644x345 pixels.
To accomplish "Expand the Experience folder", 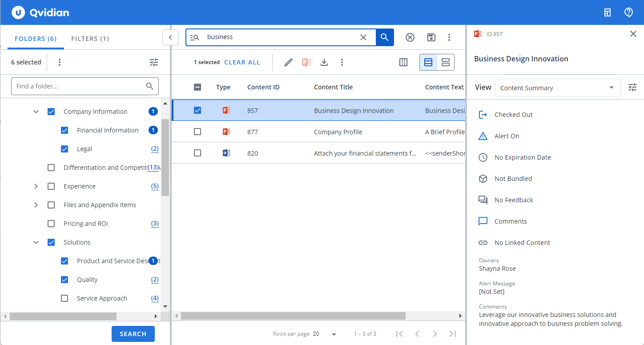I will (x=36, y=186).
